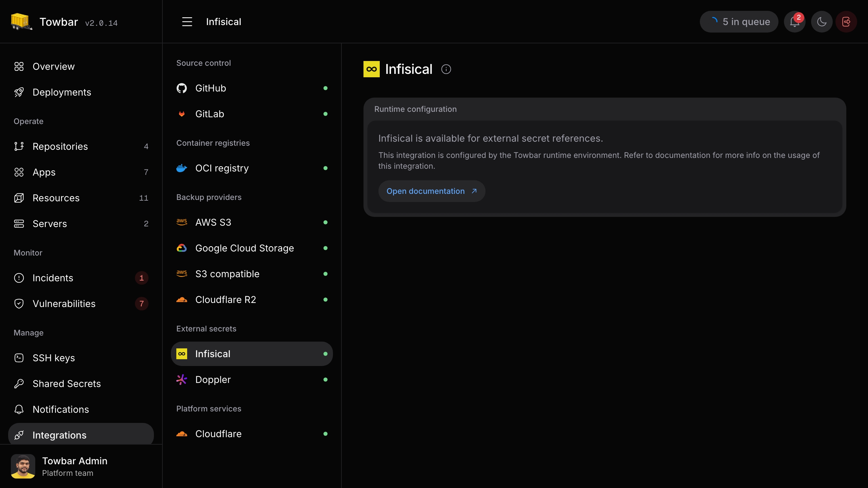Click the Doppler star icon

point(182,380)
